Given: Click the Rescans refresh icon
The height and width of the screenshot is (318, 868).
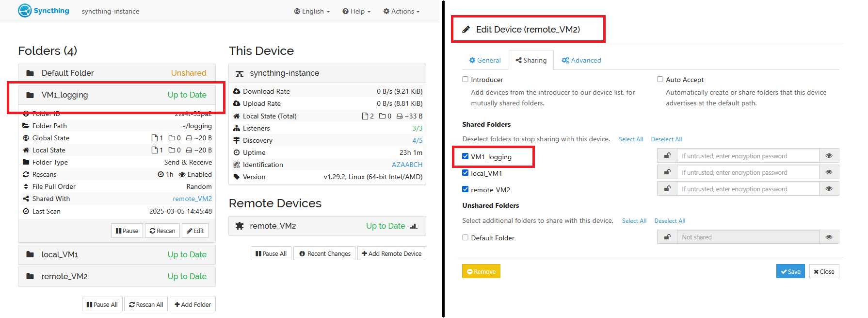Looking at the screenshot, I should [x=26, y=174].
